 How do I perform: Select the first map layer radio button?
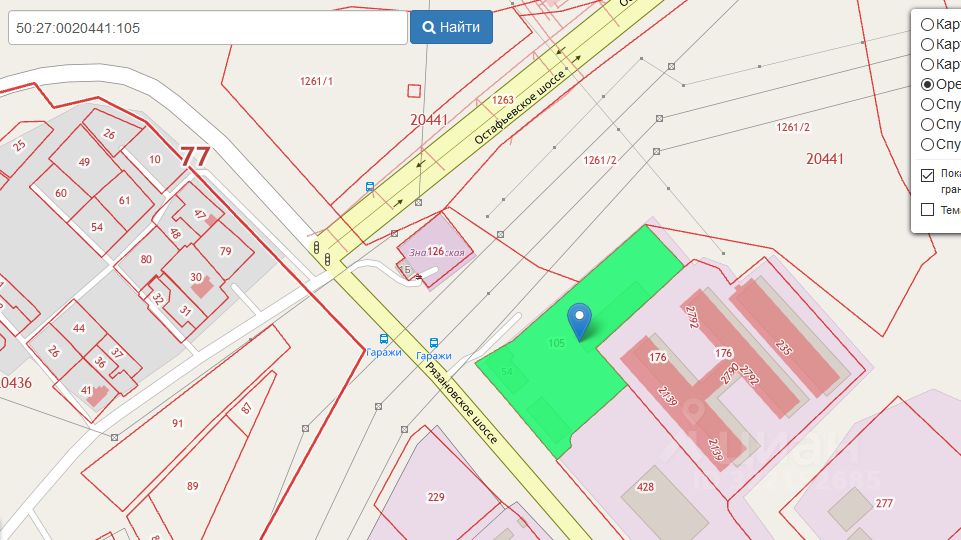coord(927,25)
